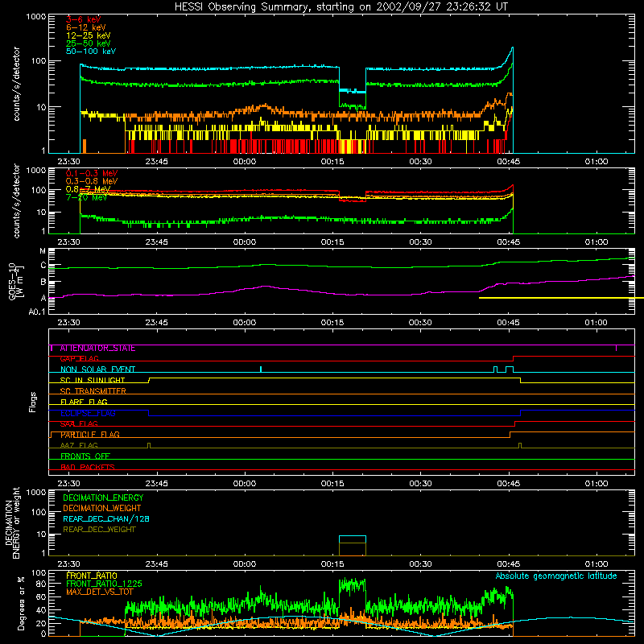Click the Flags panel axis label
The height and width of the screenshot is (644, 644).
(33, 402)
